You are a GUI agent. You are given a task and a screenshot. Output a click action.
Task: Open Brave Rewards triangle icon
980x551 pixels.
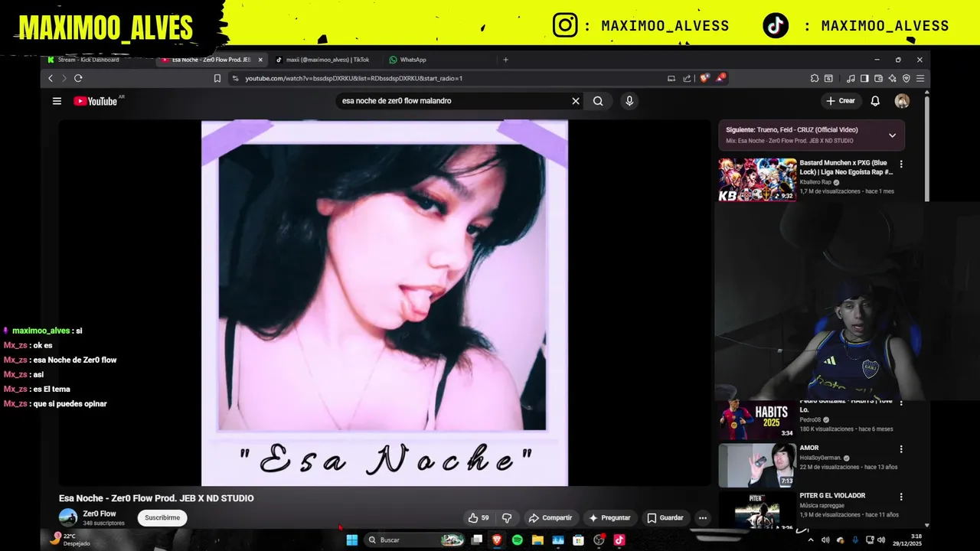(720, 78)
